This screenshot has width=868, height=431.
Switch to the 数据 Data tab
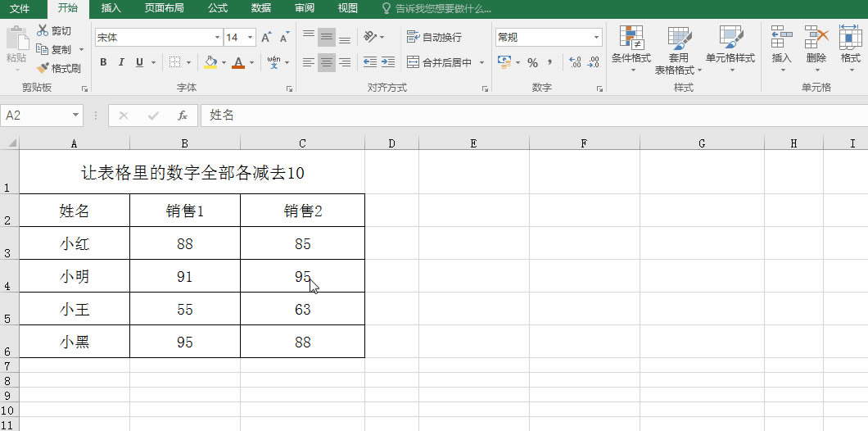pyautogui.click(x=261, y=8)
